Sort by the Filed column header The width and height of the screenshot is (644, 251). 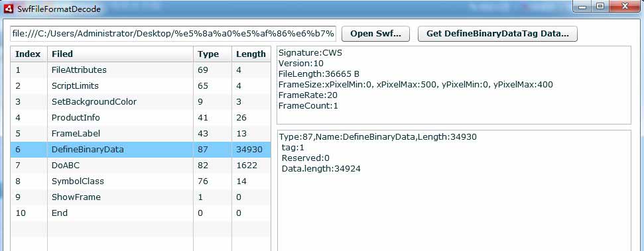pyautogui.click(x=120, y=54)
